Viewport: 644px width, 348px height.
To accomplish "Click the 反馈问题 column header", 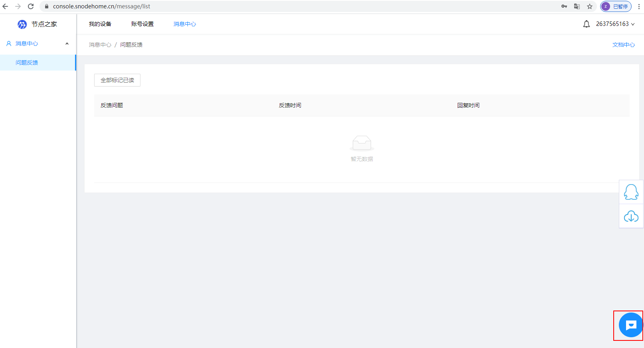I will (112, 105).
